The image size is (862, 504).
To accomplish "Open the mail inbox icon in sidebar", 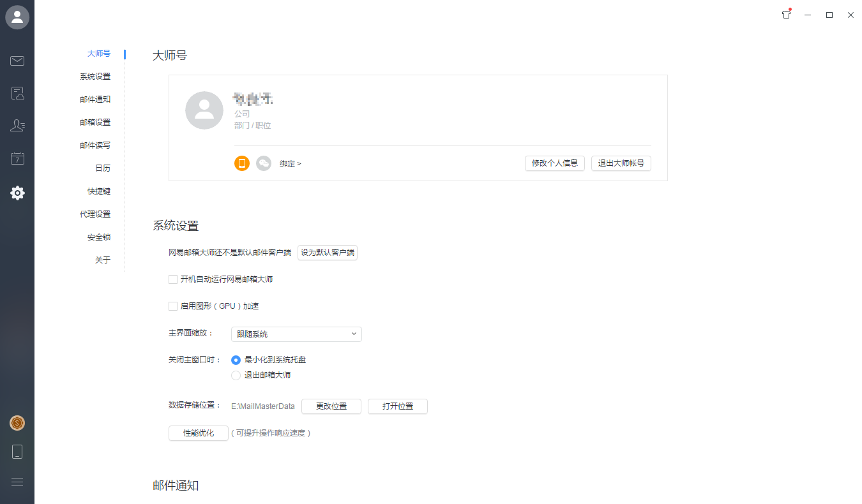I will (x=17, y=61).
